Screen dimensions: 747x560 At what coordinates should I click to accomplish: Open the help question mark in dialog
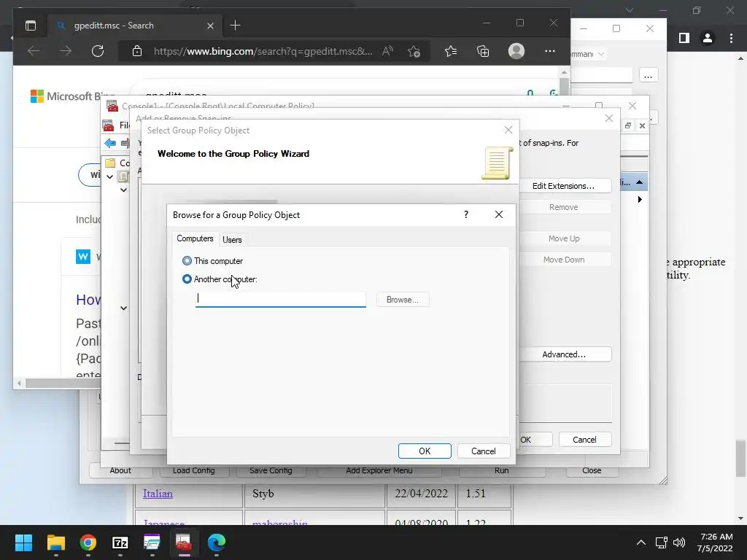click(x=466, y=215)
